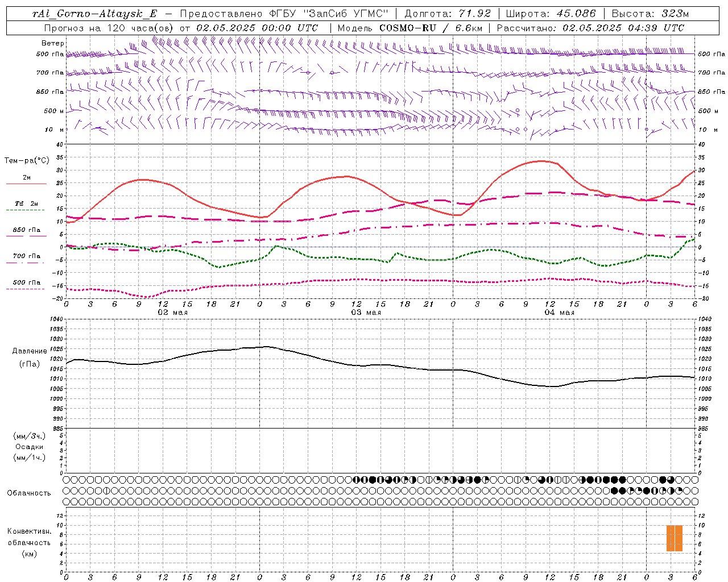Click the (мм/3ч.) precipitation unit label
The width and height of the screenshot is (728, 582).
[30, 436]
